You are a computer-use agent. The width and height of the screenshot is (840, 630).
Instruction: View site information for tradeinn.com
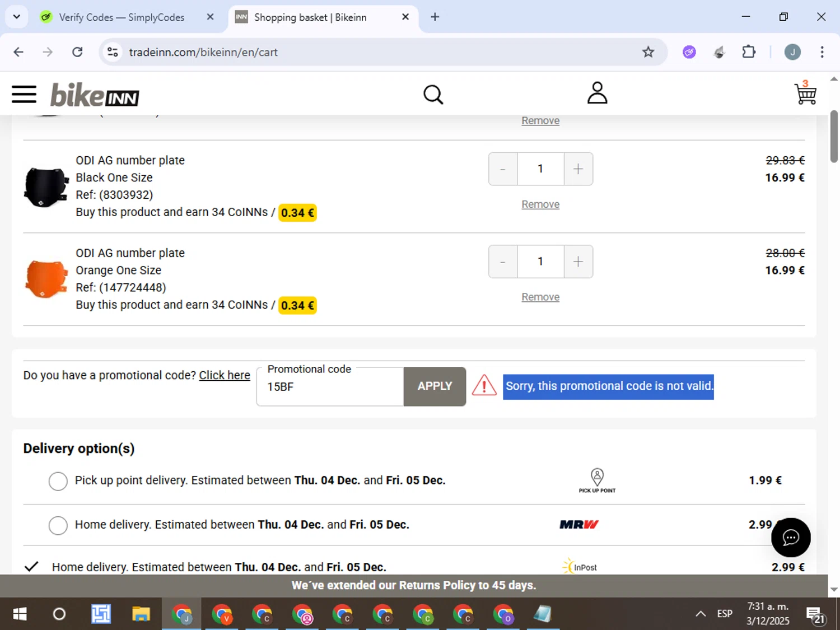point(113,52)
